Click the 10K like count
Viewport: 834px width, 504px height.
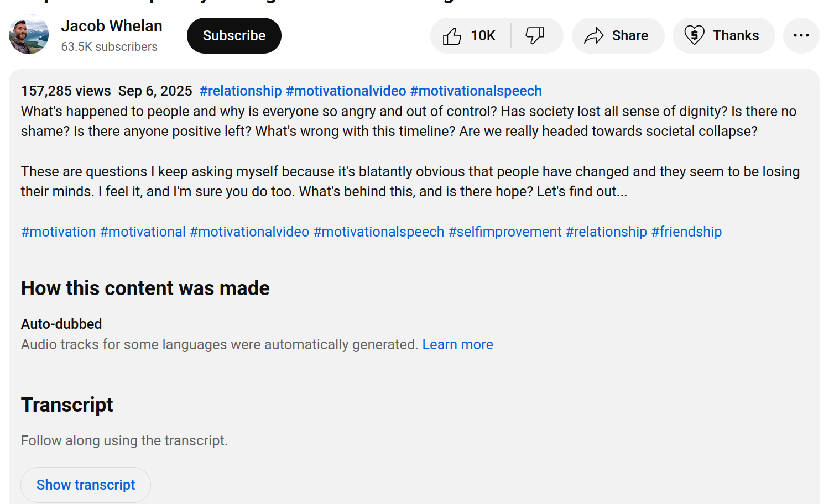point(483,36)
